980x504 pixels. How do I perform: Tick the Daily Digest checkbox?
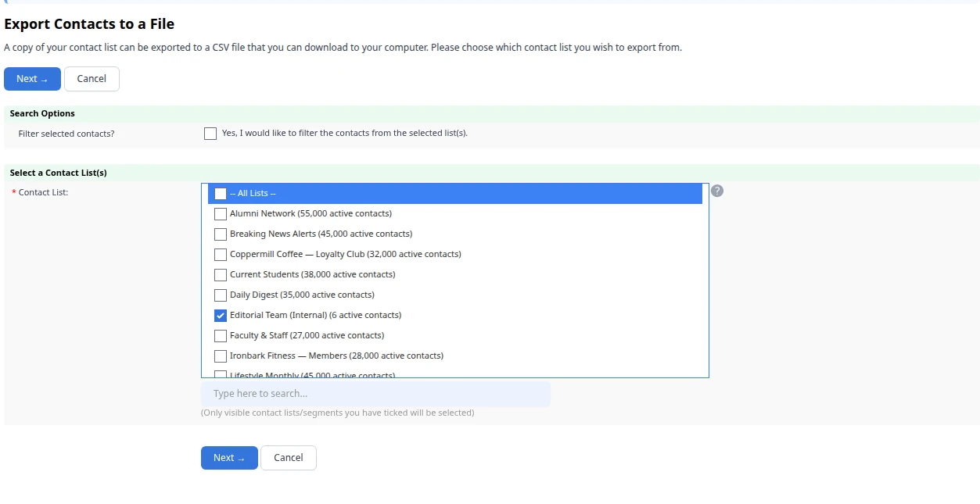[x=221, y=295]
